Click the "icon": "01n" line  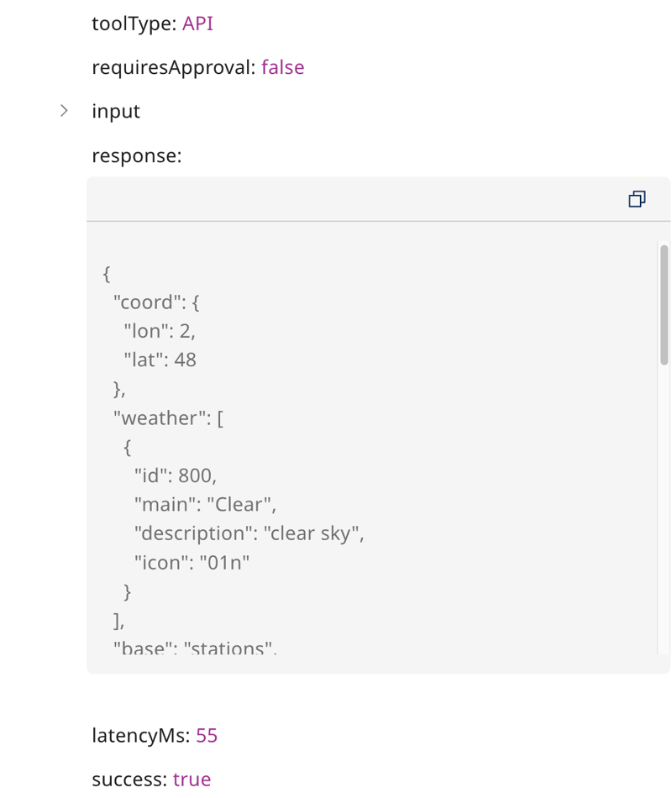pos(192,563)
